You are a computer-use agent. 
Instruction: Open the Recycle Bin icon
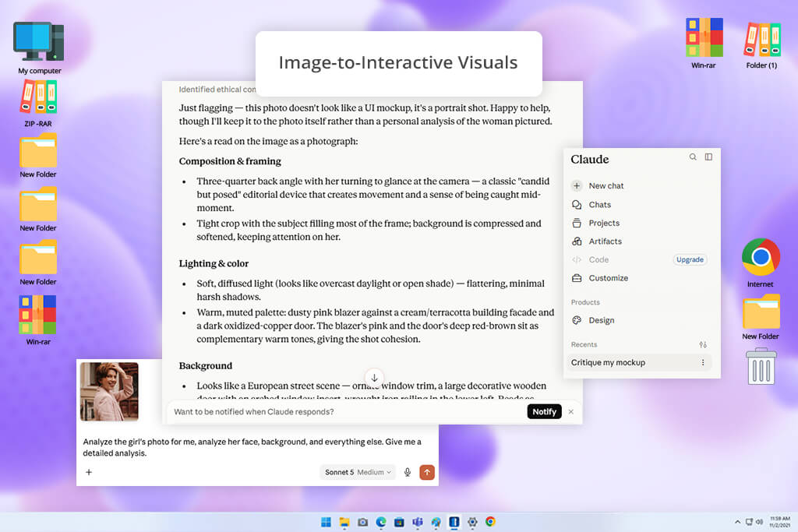point(761,366)
